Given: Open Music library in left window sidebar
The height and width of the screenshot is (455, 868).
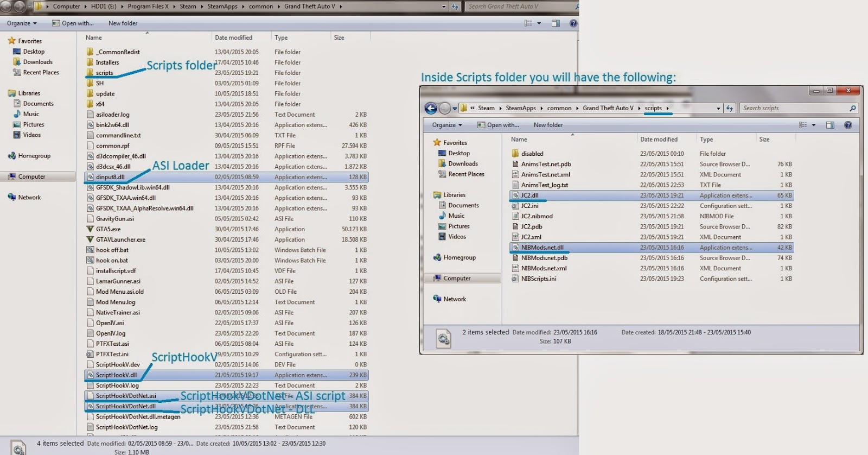Looking at the screenshot, I should click(x=31, y=114).
